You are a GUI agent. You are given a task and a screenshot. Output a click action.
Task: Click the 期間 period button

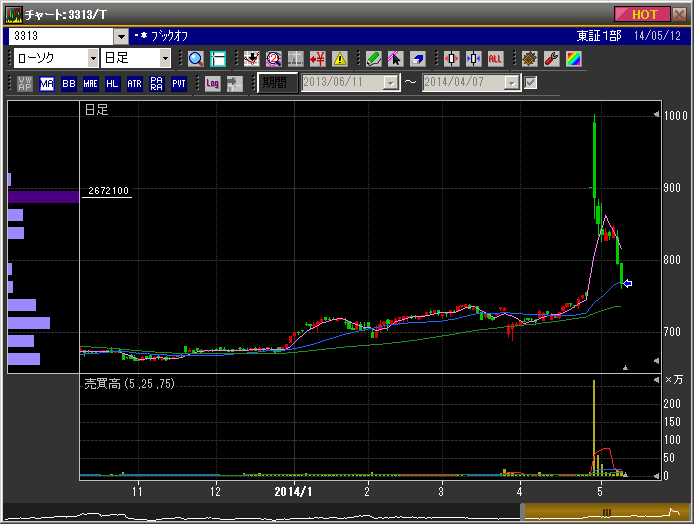coord(275,83)
